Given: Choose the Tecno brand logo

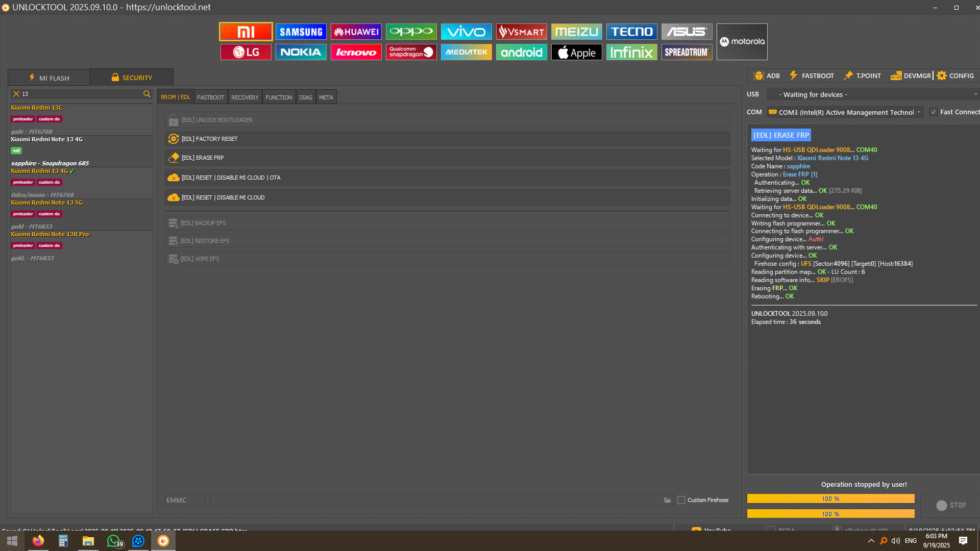Looking at the screenshot, I should [x=632, y=32].
